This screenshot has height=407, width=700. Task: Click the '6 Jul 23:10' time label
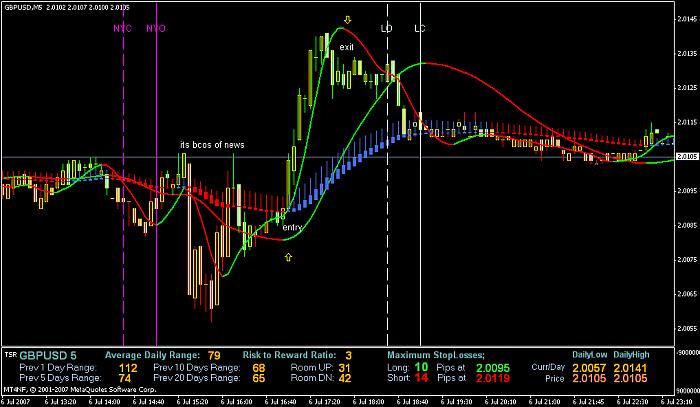675,402
